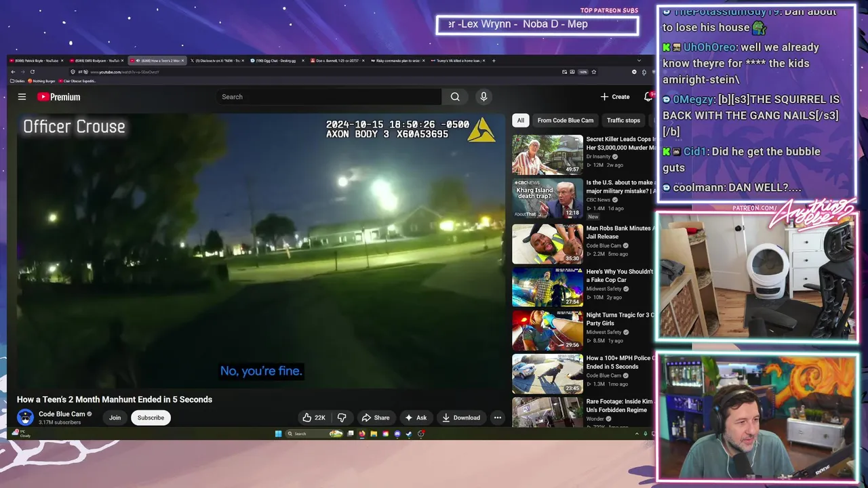
Task: Click the YouTube Premium logo
Action: tap(58, 97)
